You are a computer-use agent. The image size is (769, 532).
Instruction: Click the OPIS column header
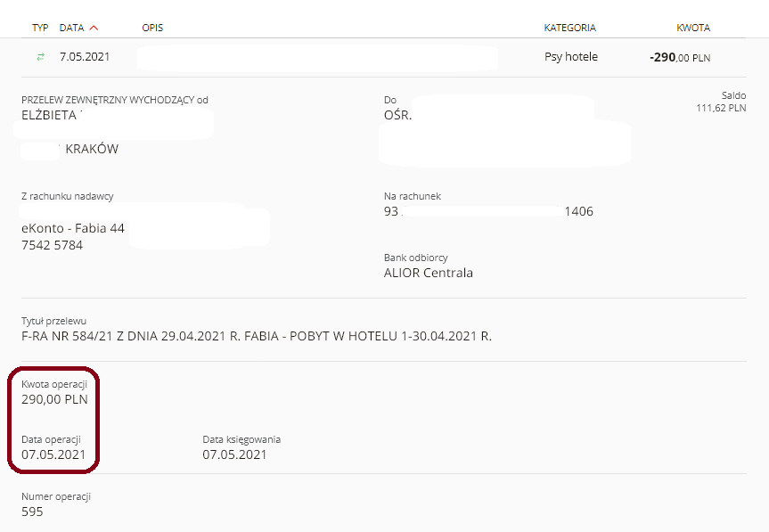click(152, 28)
